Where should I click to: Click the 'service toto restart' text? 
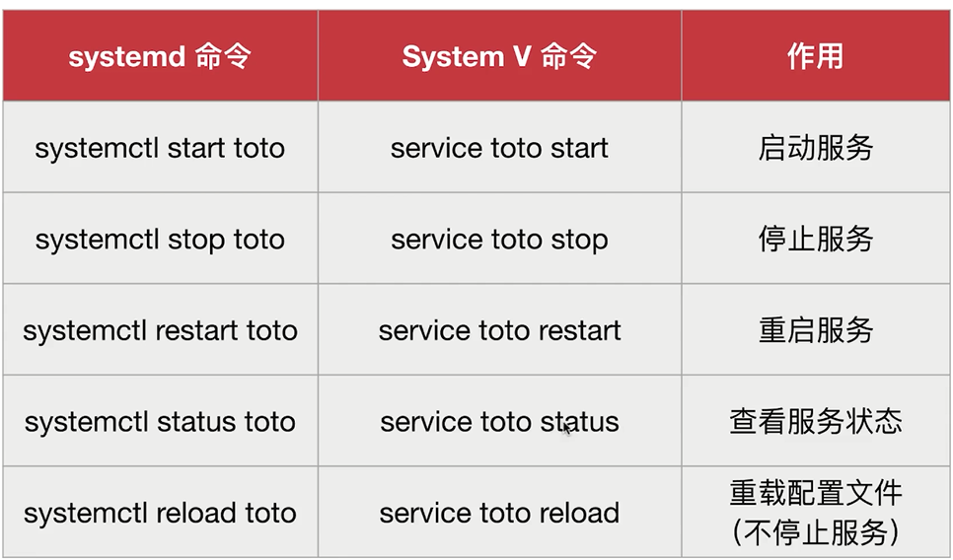coord(499,330)
